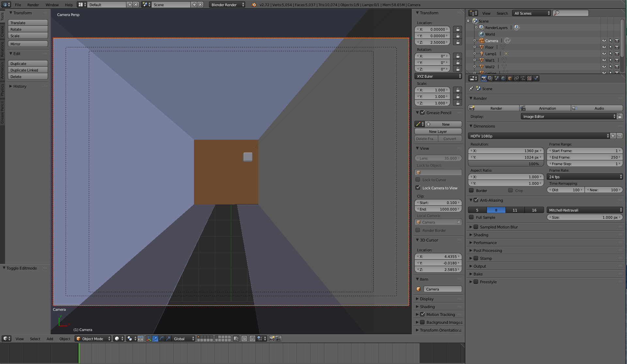The height and width of the screenshot is (364, 627).
Task: Click Duplicate Linked button
Action: pos(28,70)
